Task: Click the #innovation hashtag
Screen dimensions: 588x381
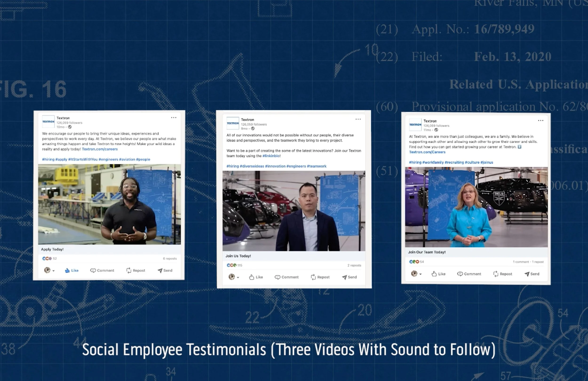Action: (275, 166)
